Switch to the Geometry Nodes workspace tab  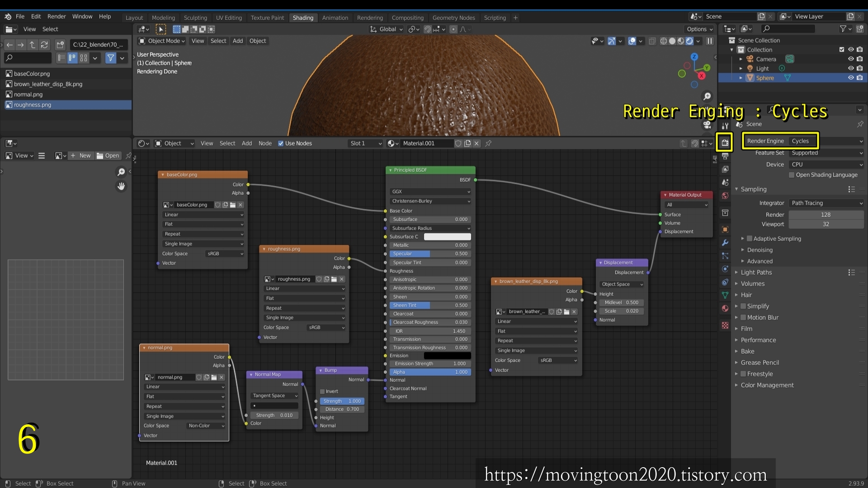point(453,18)
